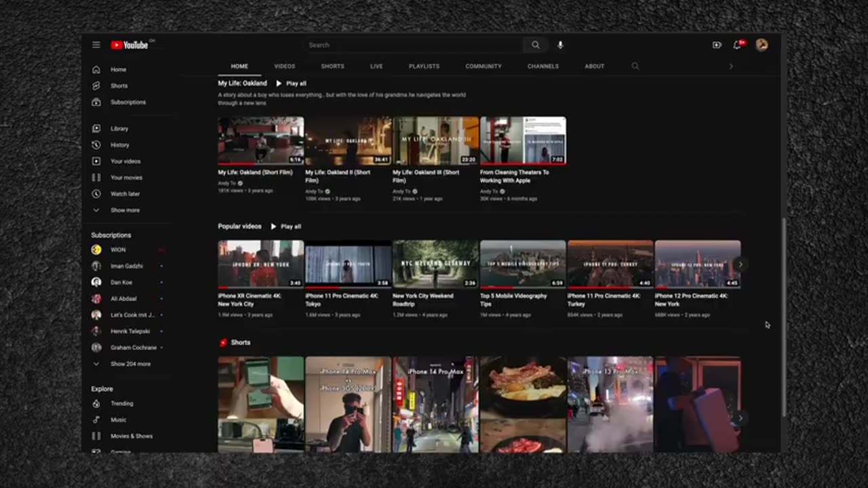Open iPhone 14 Pro Max vs 3GS short

348,405
